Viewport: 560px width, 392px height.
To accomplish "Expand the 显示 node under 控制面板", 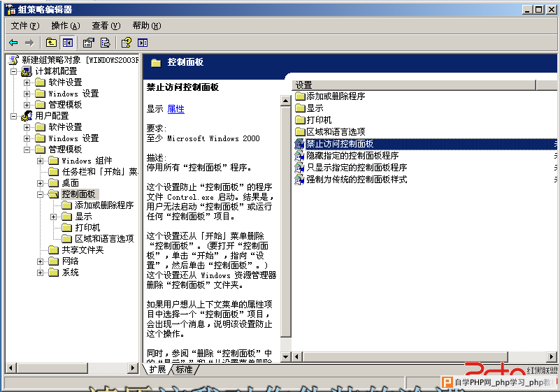I will point(53,217).
